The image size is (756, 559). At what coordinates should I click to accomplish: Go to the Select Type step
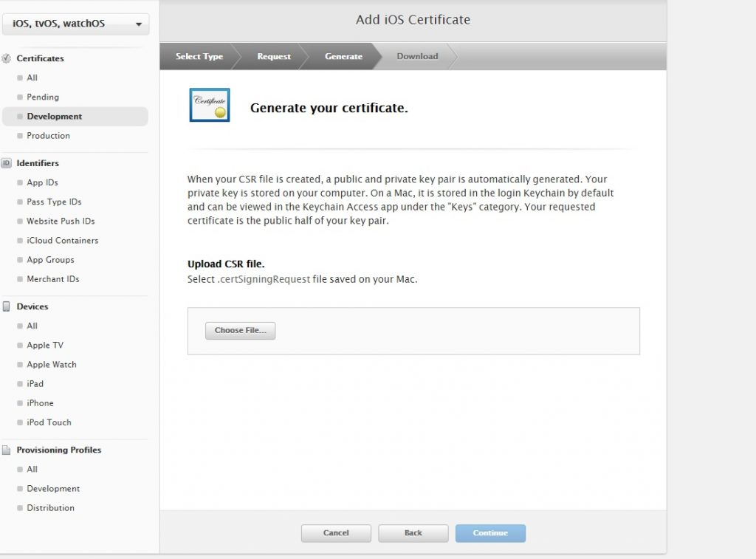199,56
